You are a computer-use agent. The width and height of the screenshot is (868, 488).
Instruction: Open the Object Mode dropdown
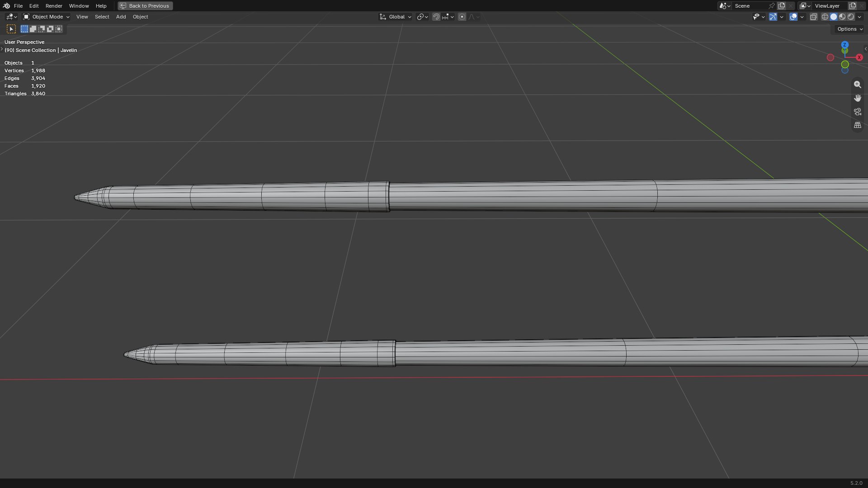[x=46, y=17]
